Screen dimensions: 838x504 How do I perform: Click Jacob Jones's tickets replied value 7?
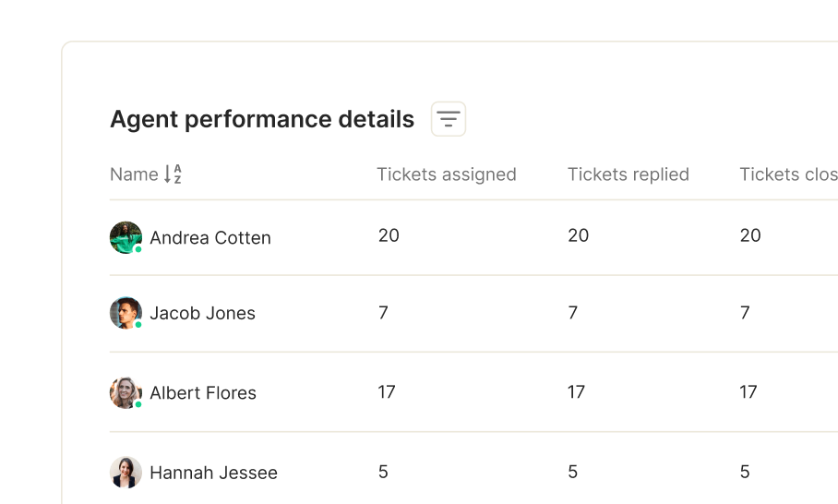[x=572, y=312]
